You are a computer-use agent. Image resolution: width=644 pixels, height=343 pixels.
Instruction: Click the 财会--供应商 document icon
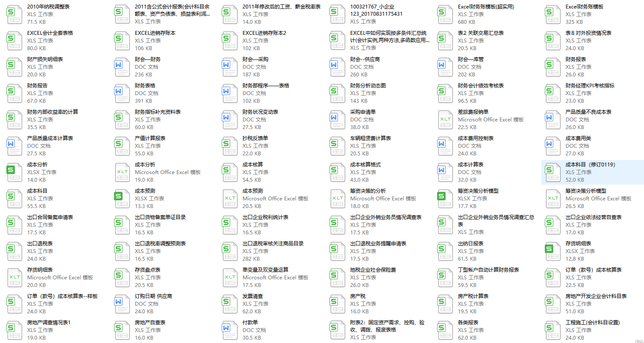(x=337, y=67)
